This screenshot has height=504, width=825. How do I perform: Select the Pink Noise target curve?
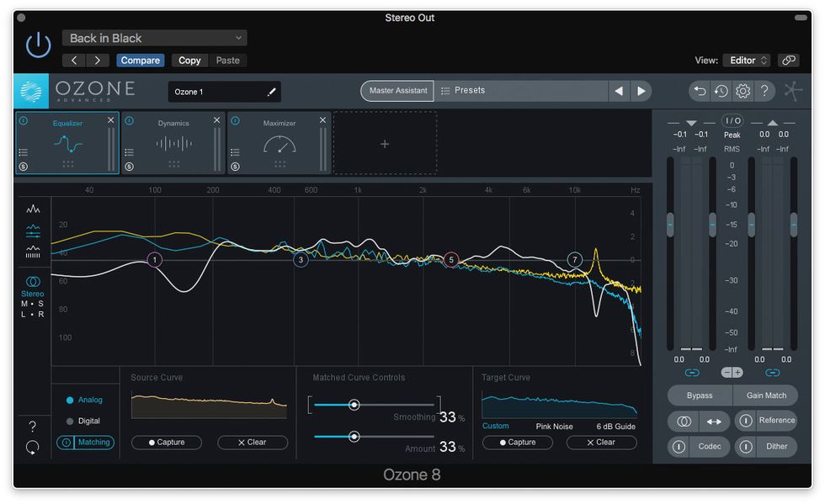tap(554, 427)
